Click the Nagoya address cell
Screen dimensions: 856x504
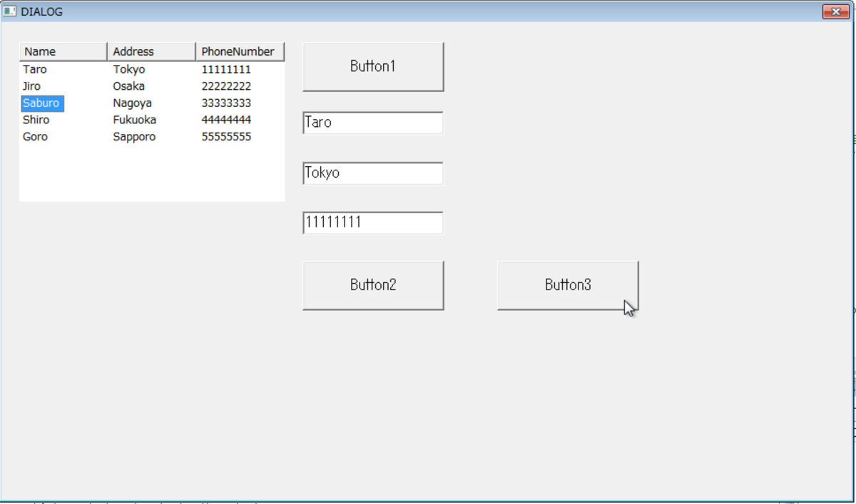click(132, 103)
